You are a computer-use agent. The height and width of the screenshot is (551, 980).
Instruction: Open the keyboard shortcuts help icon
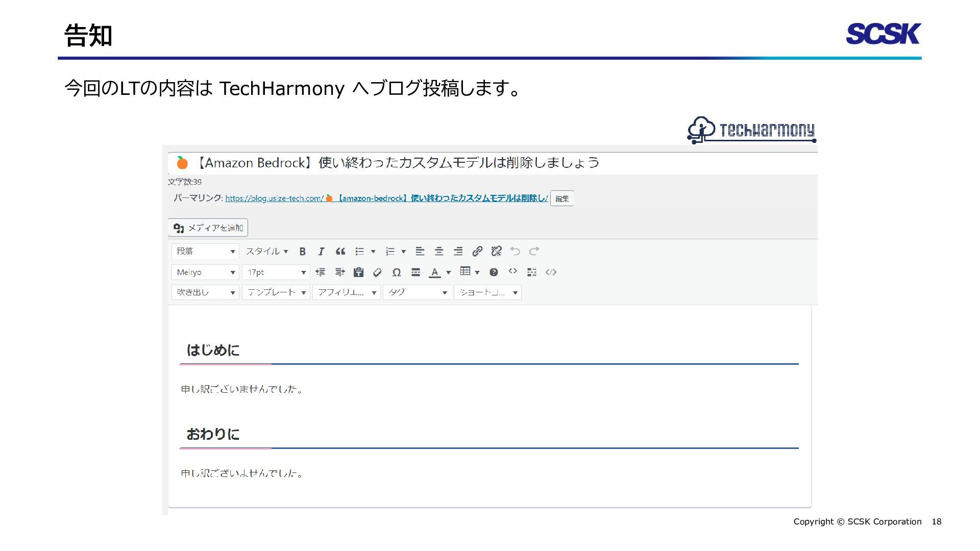494,272
